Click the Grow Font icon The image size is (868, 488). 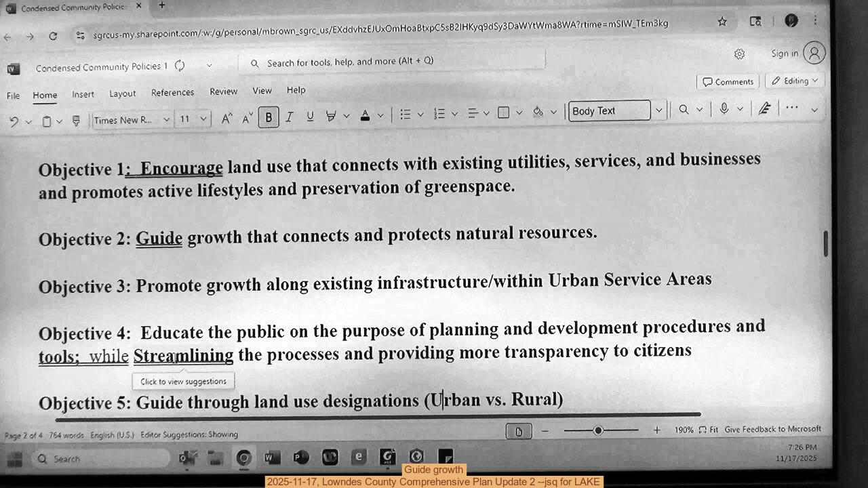(226, 117)
